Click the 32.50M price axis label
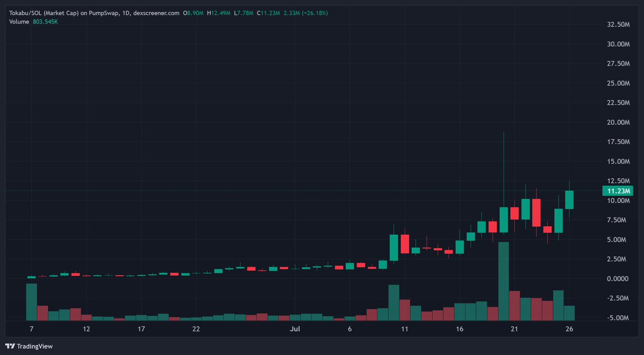 coord(618,25)
